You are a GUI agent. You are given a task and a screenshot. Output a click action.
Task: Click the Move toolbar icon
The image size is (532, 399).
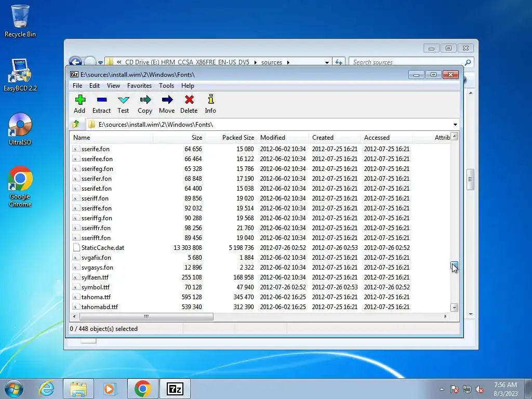click(x=167, y=100)
